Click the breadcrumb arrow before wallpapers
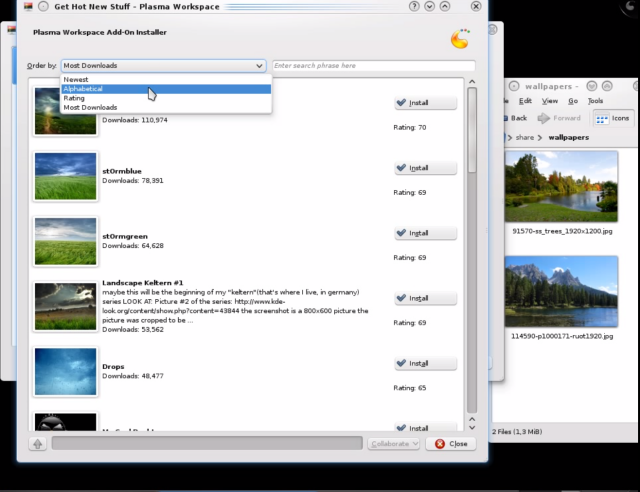The image size is (640, 492). [x=540, y=138]
